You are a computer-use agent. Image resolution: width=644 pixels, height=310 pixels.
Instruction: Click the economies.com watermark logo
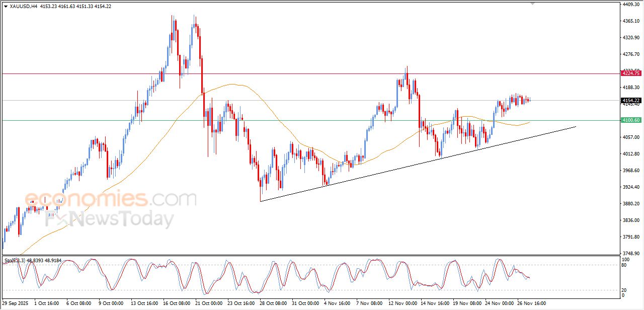(110, 199)
